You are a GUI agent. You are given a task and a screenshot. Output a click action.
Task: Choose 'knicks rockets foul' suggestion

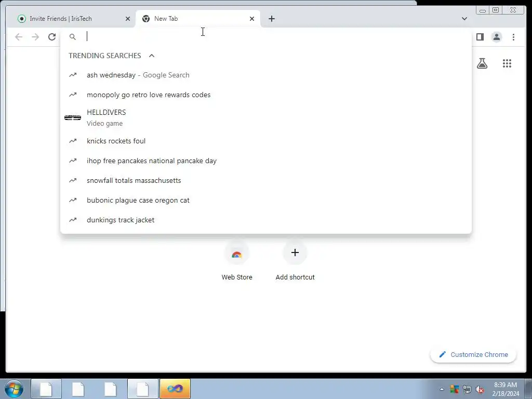[265, 141]
